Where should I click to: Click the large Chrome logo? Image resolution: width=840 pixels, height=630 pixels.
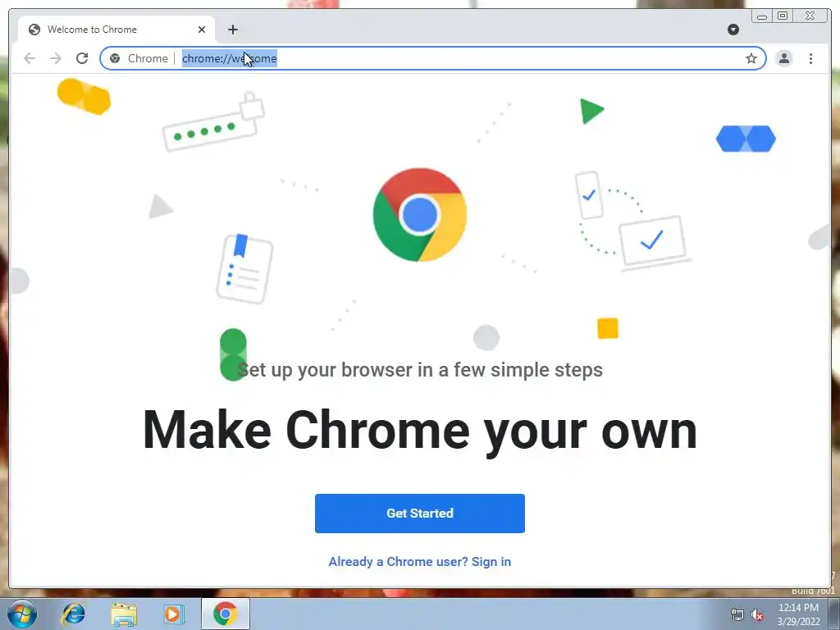click(419, 215)
